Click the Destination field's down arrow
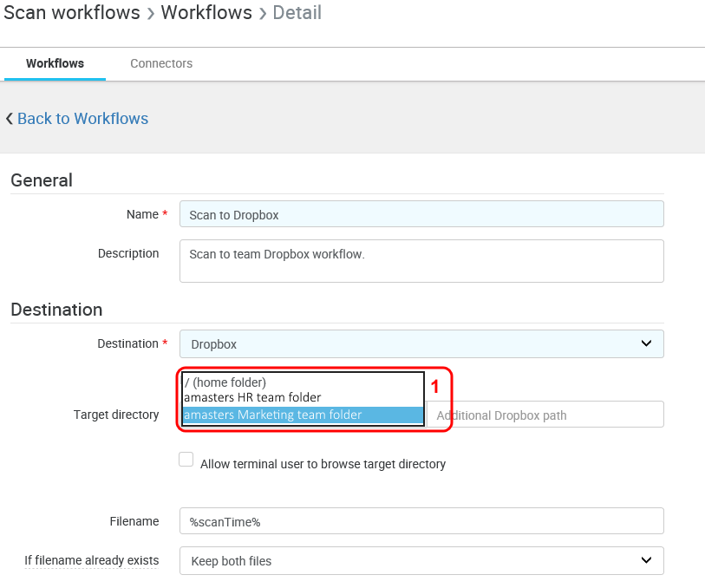 tap(645, 344)
